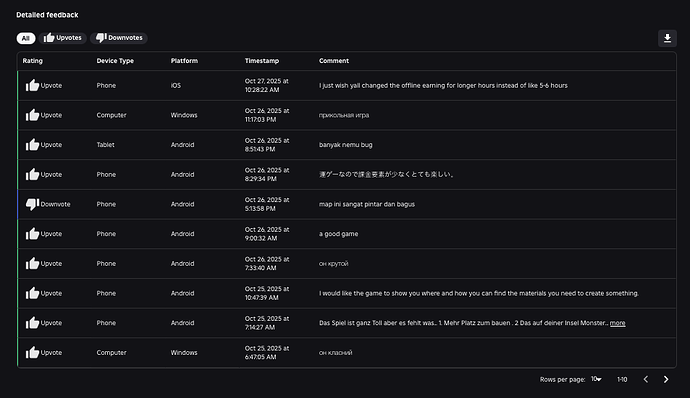
Task: Filter feedback by Downvotes
Action: point(119,38)
